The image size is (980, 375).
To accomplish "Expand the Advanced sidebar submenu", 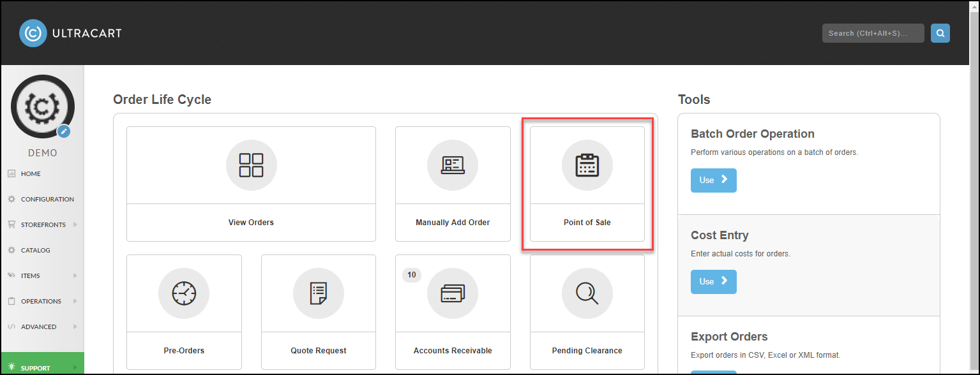I will 75,327.
